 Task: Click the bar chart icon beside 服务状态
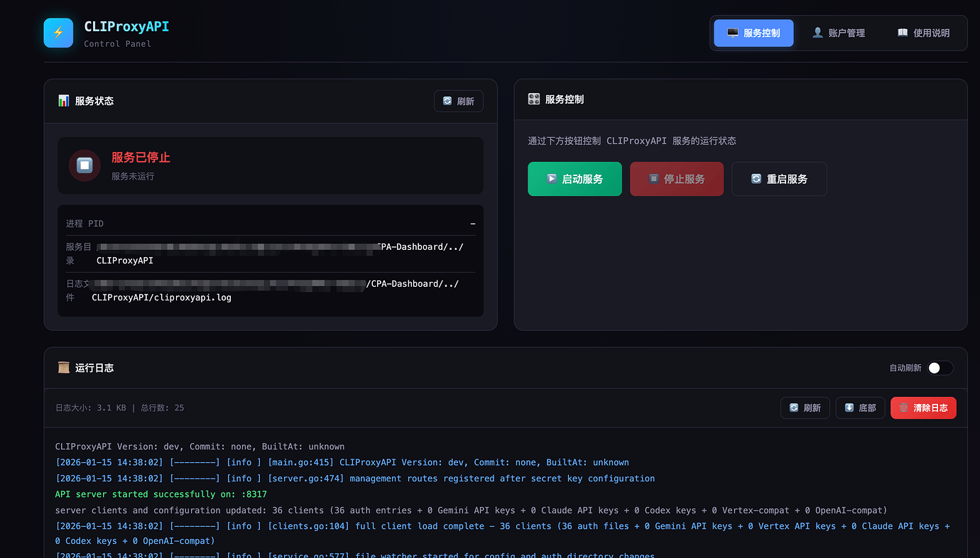click(x=64, y=101)
